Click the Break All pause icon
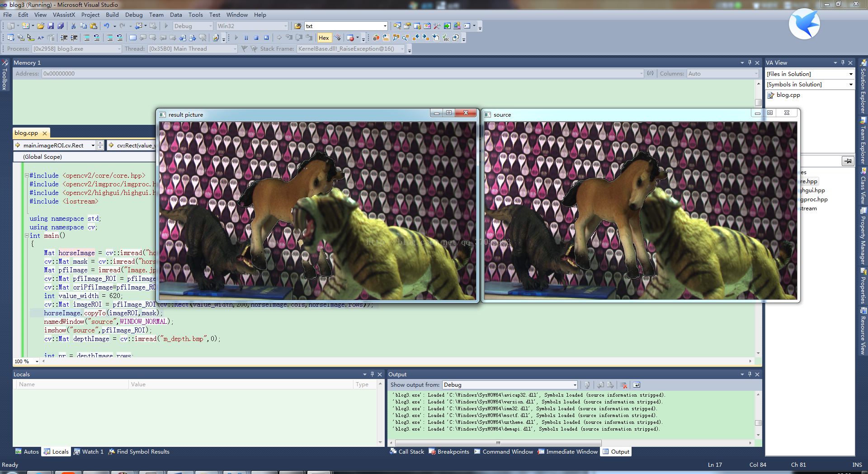Viewport: 868px width, 474px height. click(x=246, y=38)
